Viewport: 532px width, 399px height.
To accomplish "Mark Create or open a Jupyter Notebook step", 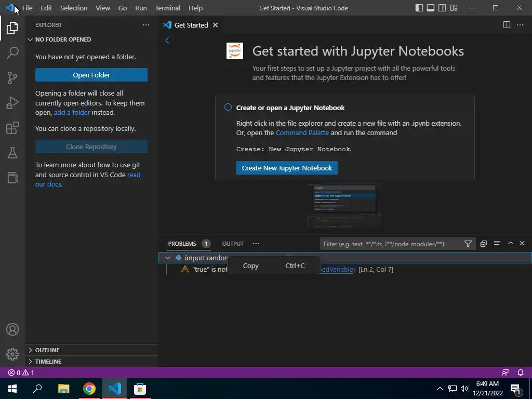I will pos(228,107).
